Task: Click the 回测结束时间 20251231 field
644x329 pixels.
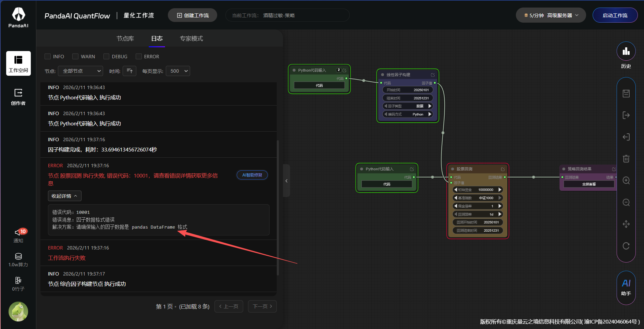Action: [478, 231]
